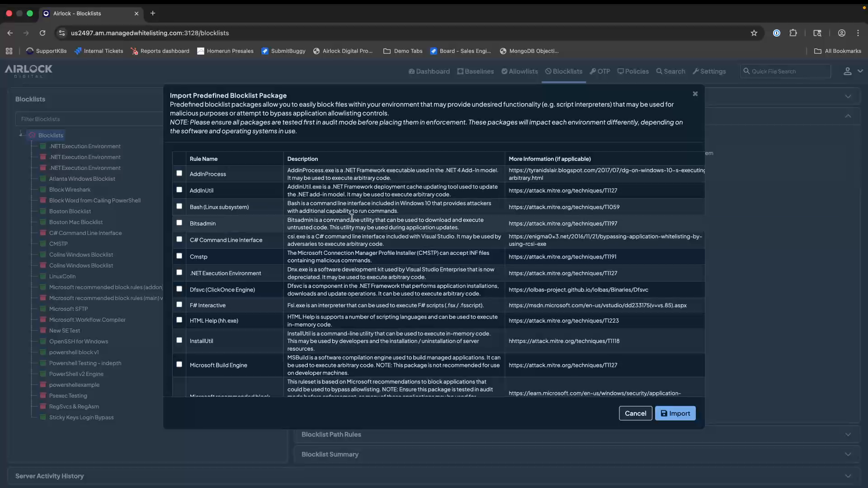Open the attack.mitre.org T1059 technique link
868x488 pixels.
(564, 207)
